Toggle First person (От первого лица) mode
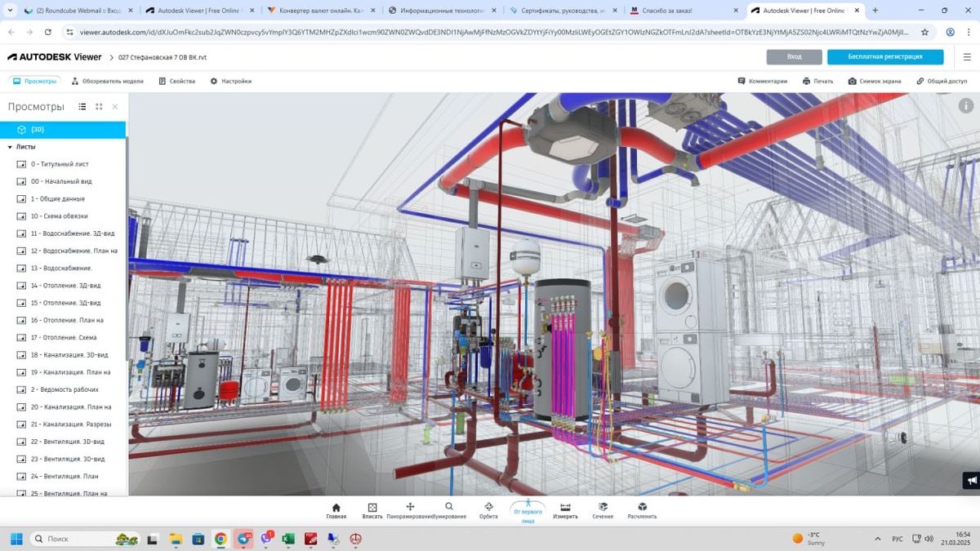The image size is (980, 551). click(528, 510)
